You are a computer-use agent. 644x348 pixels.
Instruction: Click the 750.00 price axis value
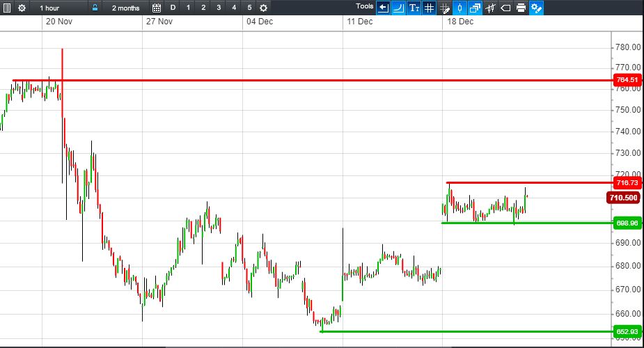point(628,109)
